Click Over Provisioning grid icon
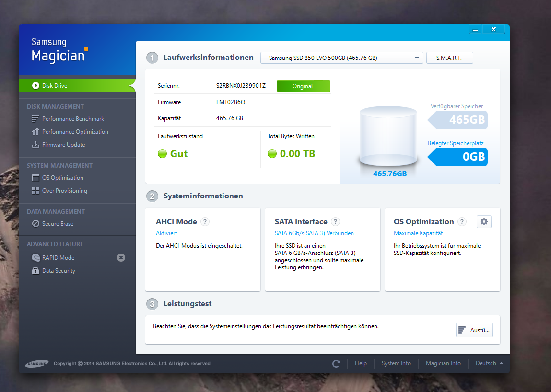The image size is (551, 392). [x=35, y=191]
